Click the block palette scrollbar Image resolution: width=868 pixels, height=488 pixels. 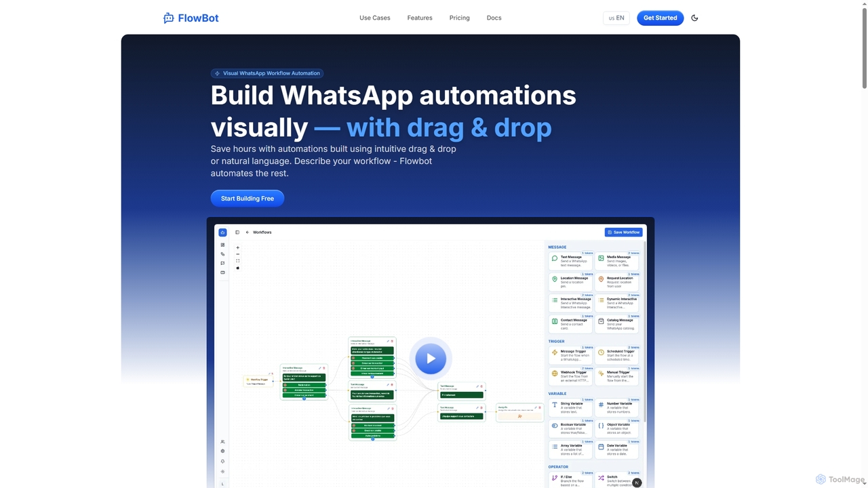pos(645,332)
